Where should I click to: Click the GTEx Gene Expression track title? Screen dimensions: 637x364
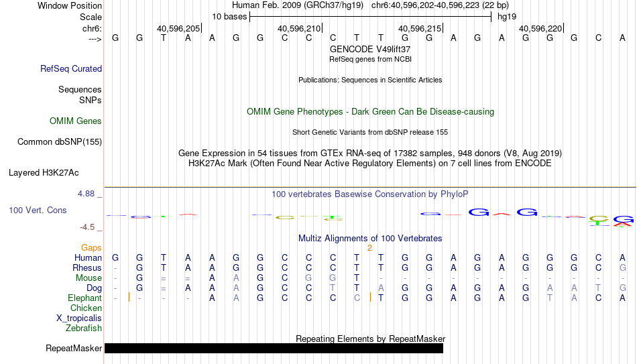[x=370, y=153]
